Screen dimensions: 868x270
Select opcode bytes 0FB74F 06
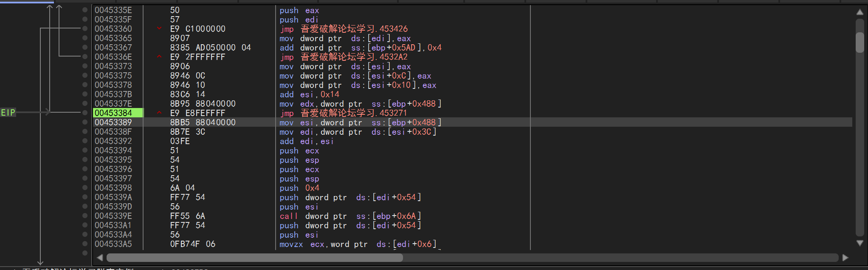[192, 244]
